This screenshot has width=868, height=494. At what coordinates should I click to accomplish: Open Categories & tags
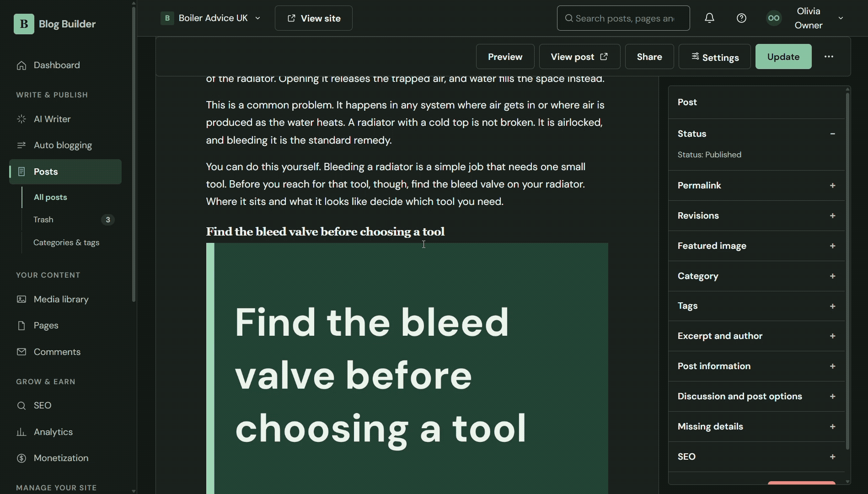coord(66,243)
